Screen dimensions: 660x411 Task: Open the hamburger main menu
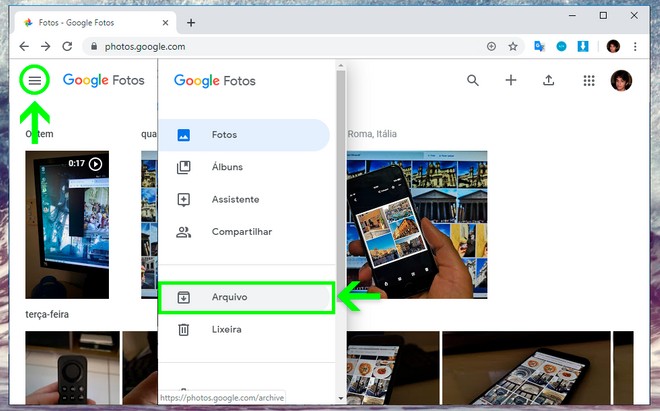point(35,80)
